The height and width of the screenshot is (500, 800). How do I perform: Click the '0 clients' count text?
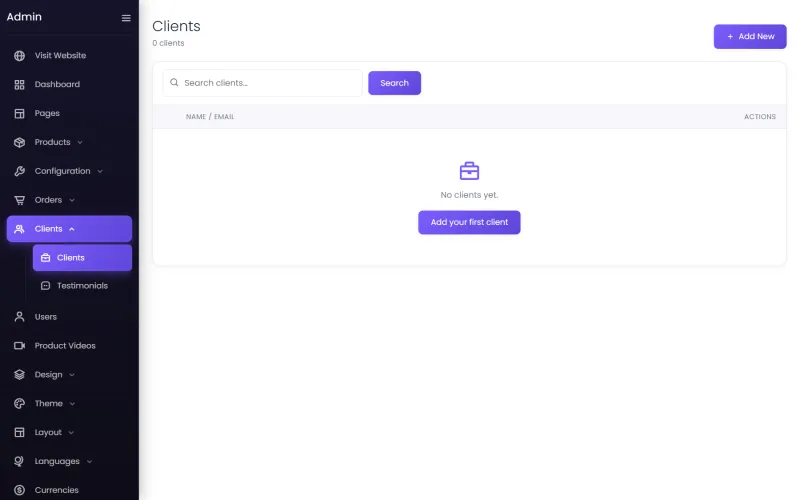[x=168, y=43]
